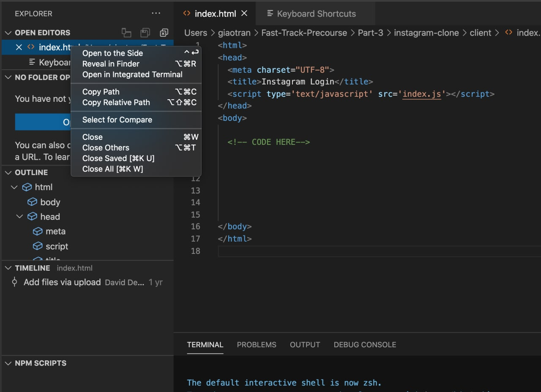Viewport: 541px width, 392px height.
Task: Click the Explorer more actions ellipsis
Action: [156, 14]
